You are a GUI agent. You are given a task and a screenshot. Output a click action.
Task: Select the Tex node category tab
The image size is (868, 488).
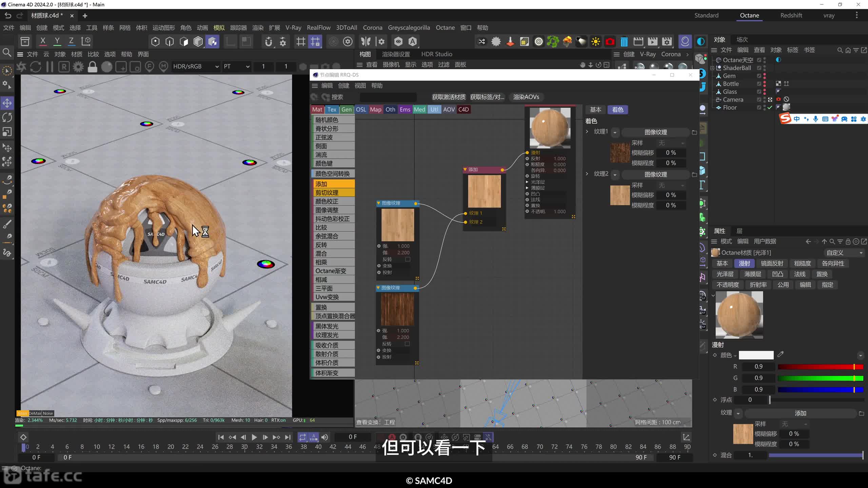[332, 109]
